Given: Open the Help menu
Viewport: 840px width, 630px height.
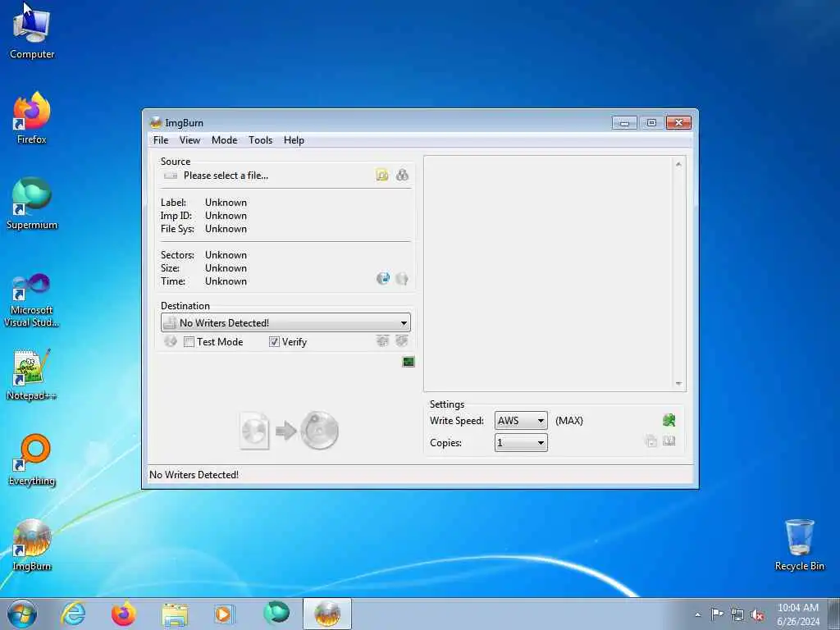Looking at the screenshot, I should pyautogui.click(x=294, y=139).
